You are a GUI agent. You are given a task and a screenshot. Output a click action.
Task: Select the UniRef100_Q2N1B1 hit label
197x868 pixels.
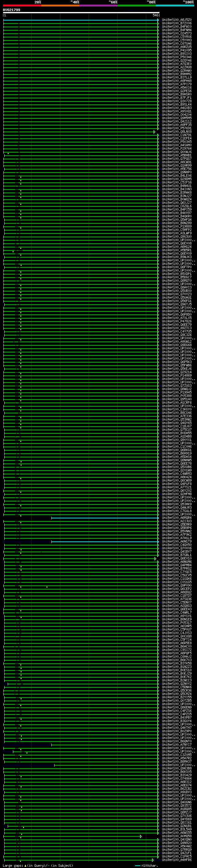point(177,826)
